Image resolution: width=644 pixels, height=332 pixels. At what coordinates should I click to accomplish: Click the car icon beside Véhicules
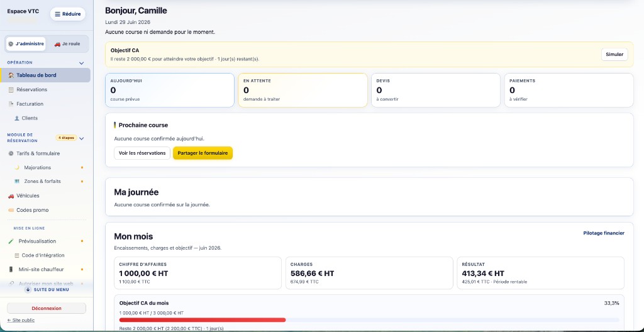[x=11, y=196]
